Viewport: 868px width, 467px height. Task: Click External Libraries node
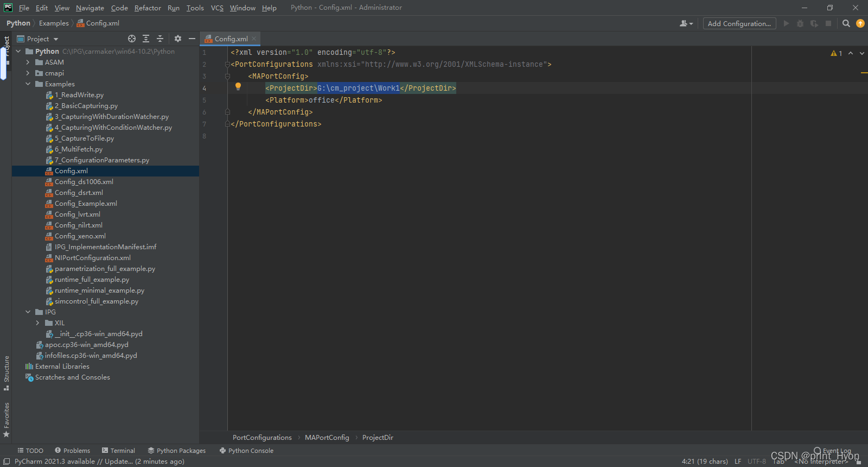coord(62,366)
